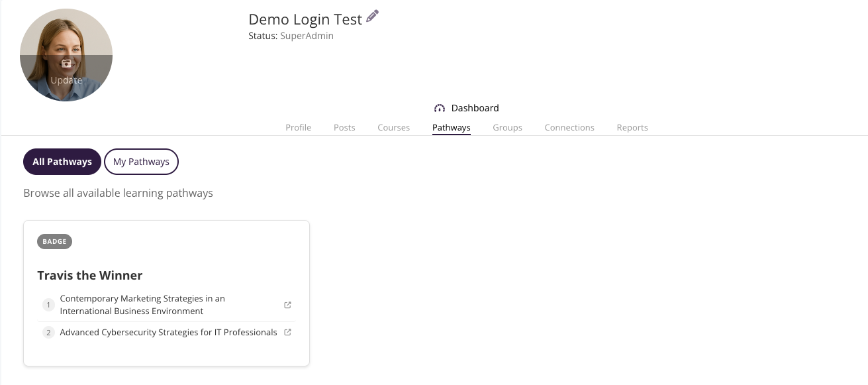868x385 pixels.
Task: View the Connections tab
Action: (569, 127)
